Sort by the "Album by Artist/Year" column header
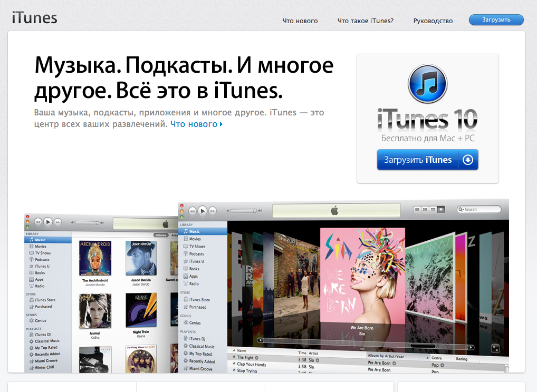Viewport: 537px width, 392px height. [x=398, y=356]
